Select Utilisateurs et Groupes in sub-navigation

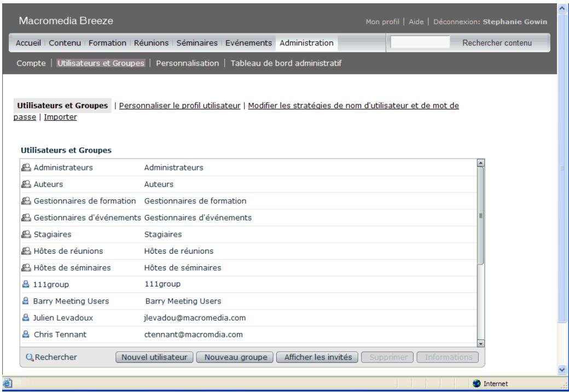coord(101,63)
